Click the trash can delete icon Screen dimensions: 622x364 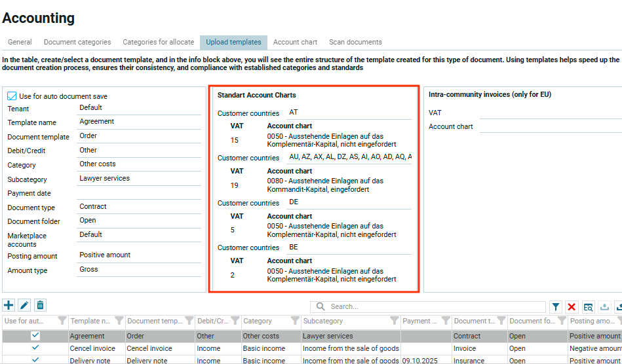[x=40, y=305]
